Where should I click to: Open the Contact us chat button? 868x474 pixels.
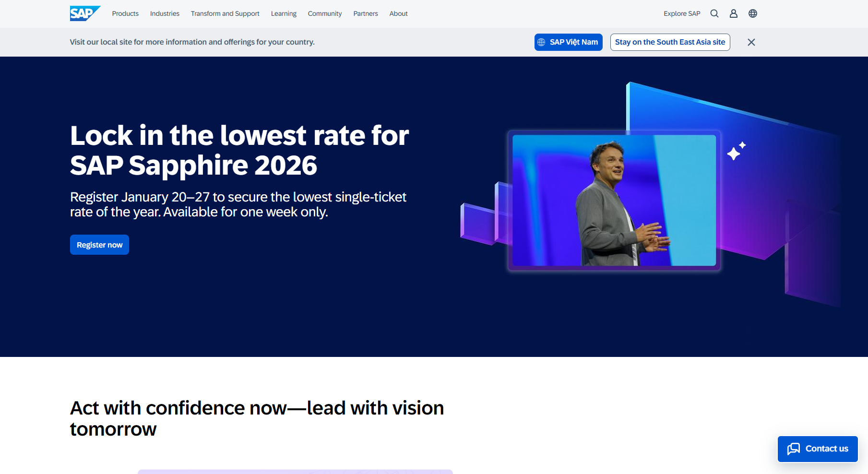pyautogui.click(x=818, y=449)
